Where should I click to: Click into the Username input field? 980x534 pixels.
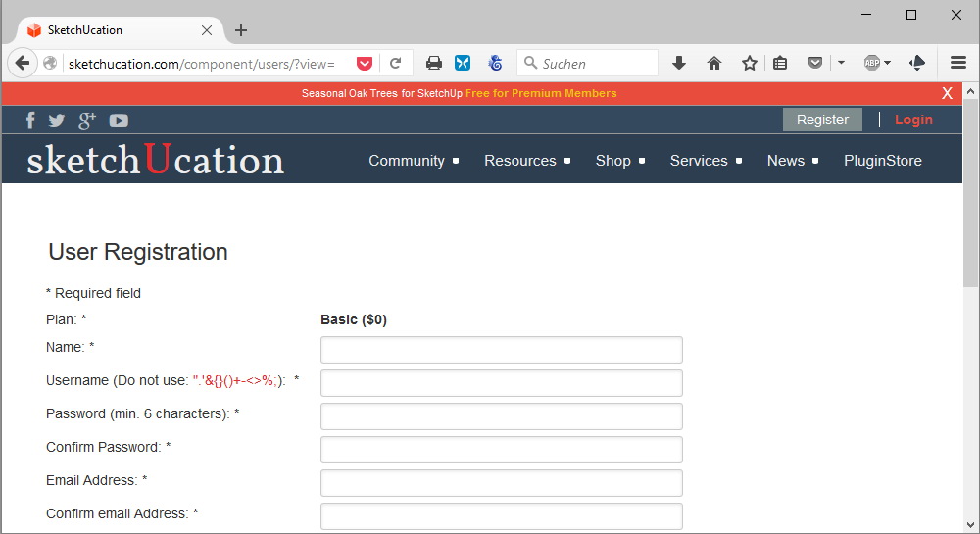coord(501,383)
